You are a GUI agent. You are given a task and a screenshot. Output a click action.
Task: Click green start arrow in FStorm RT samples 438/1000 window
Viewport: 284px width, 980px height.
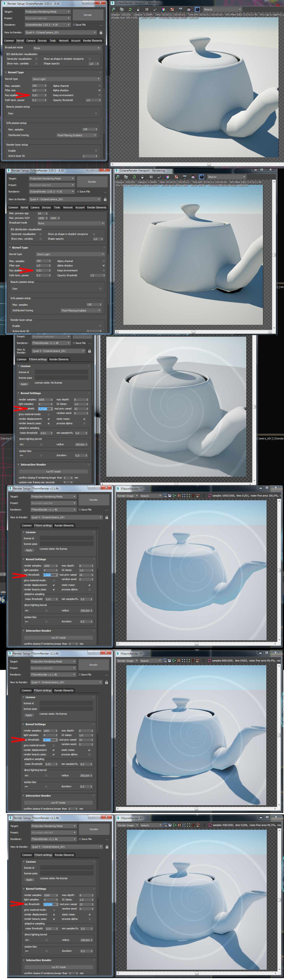pos(174,825)
